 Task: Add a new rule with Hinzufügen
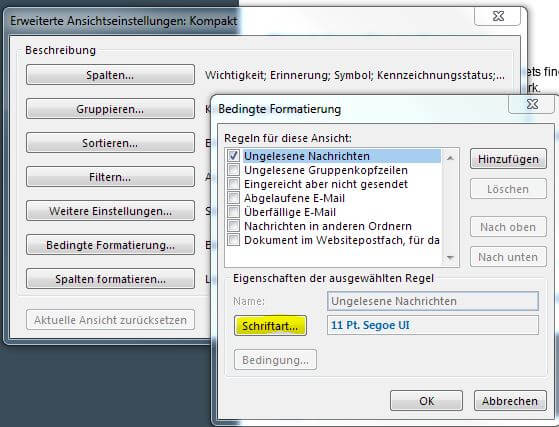(x=508, y=159)
